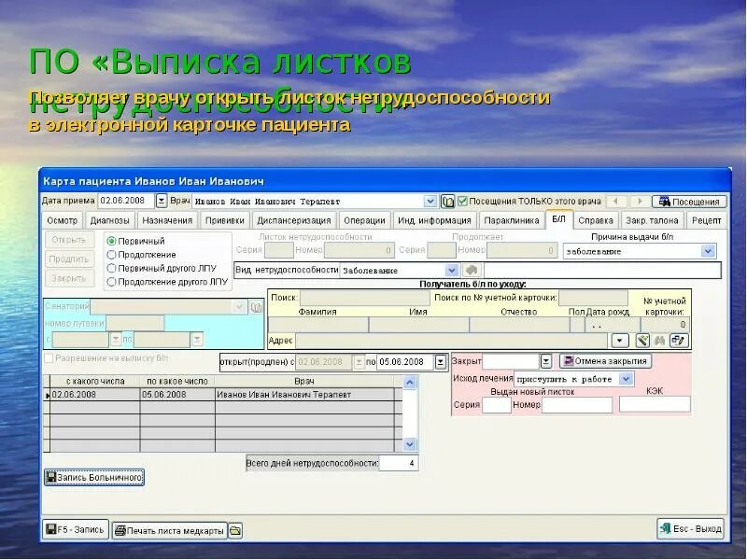Expand the Врач doctor dropdown
This screenshot has height=560, width=747.
(x=430, y=201)
